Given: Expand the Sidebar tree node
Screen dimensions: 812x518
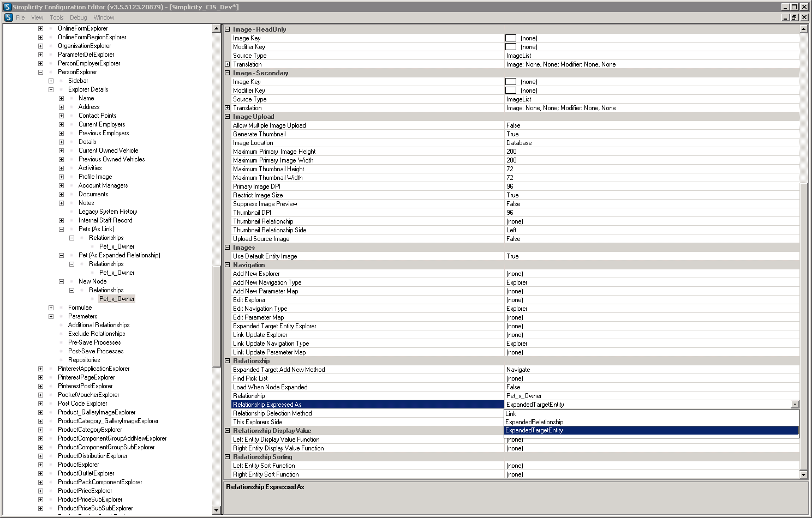Looking at the screenshot, I should coord(51,81).
